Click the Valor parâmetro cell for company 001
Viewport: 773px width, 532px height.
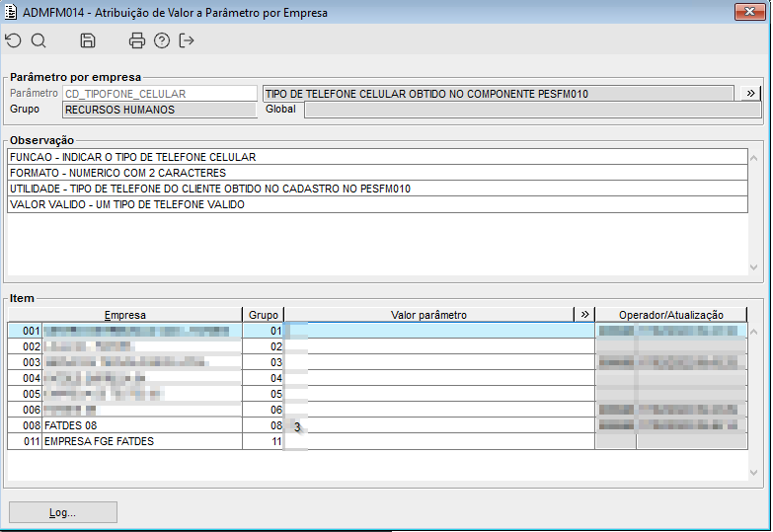[x=439, y=331]
